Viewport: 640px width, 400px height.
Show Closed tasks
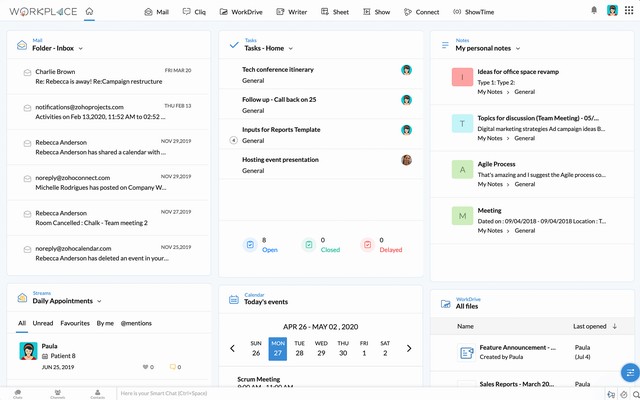coord(330,250)
